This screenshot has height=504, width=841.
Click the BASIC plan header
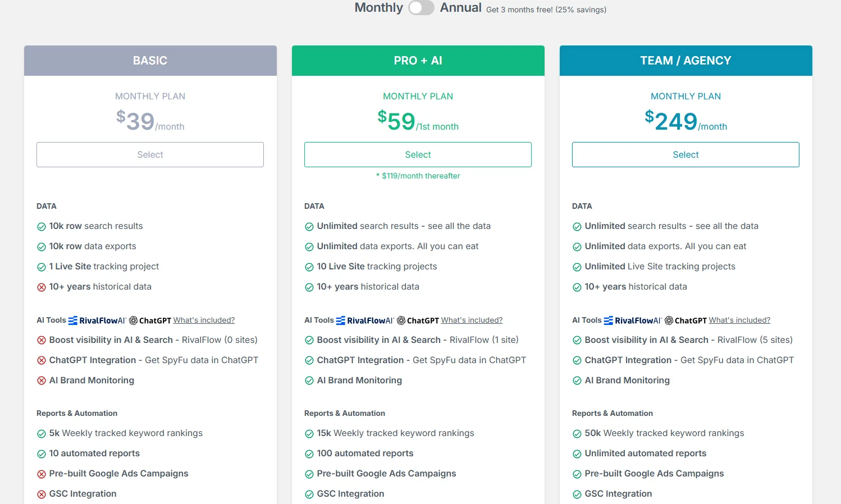point(150,61)
